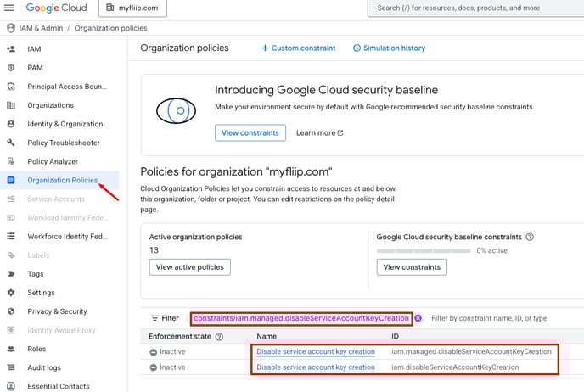
Task: Click the Service Accounts icon
Action: point(11,199)
